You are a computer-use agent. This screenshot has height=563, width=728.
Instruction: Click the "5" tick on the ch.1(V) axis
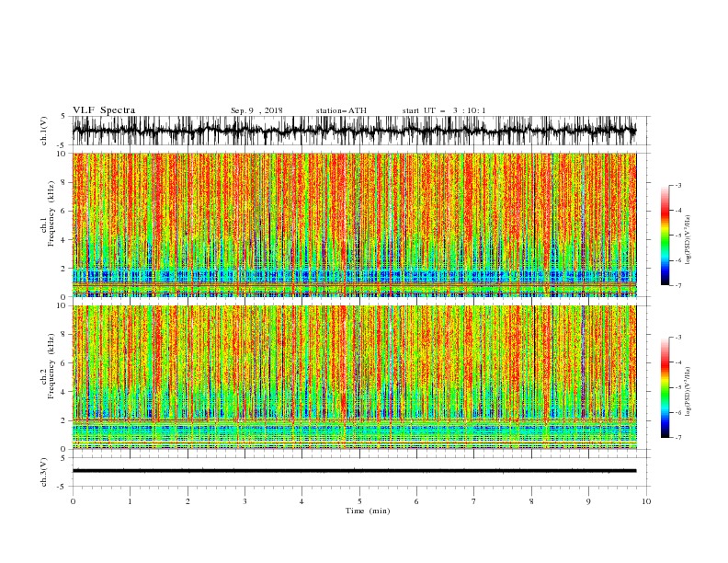click(63, 116)
